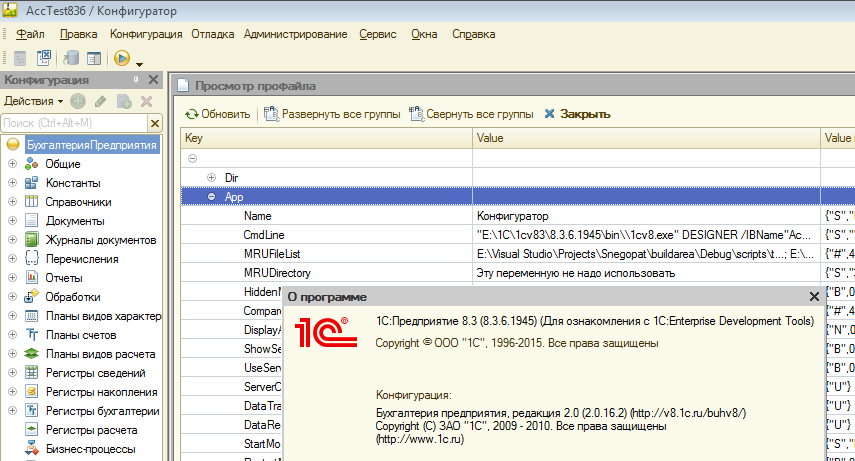
Task: Close the Конфигурация panel
Action: coord(153,80)
